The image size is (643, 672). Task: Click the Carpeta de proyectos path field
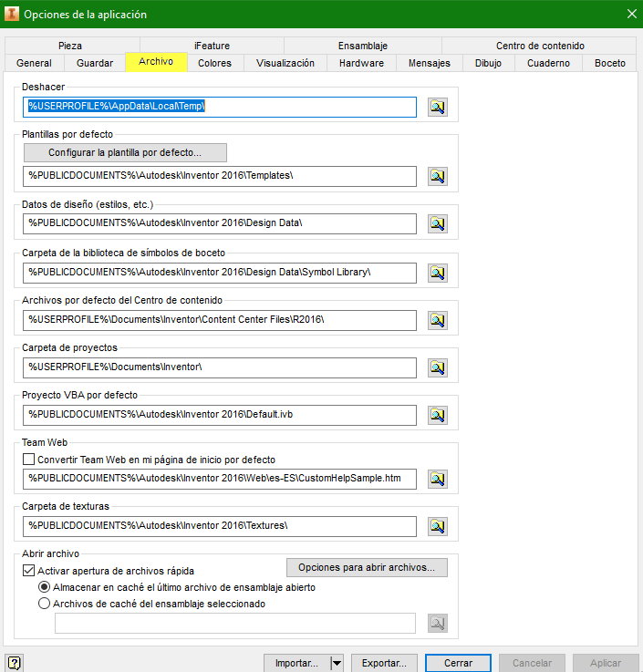point(220,368)
